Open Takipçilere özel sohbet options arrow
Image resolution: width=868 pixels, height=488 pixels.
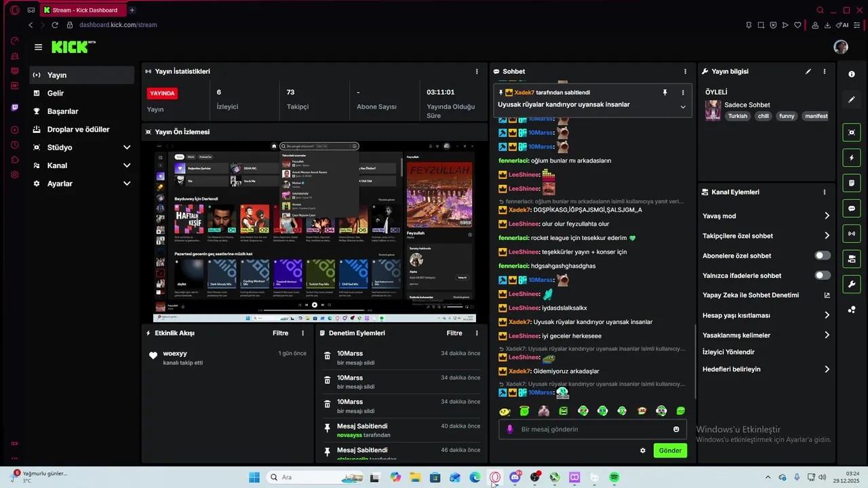827,236
